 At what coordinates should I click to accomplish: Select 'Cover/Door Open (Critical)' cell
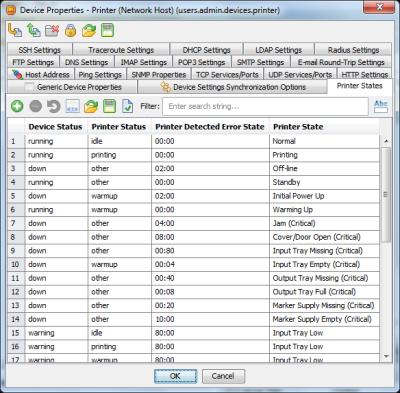pyautogui.click(x=324, y=237)
